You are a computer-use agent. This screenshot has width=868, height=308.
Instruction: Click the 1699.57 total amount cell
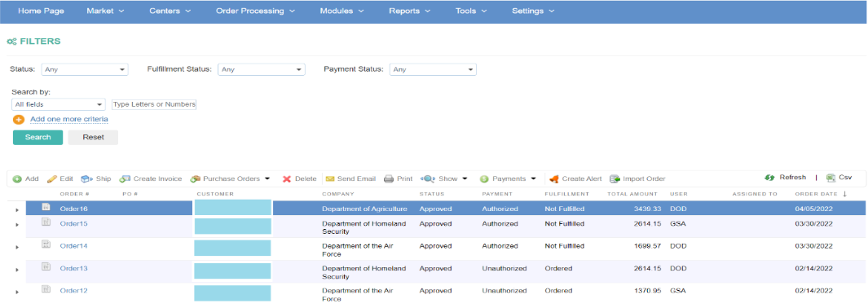[648, 245]
